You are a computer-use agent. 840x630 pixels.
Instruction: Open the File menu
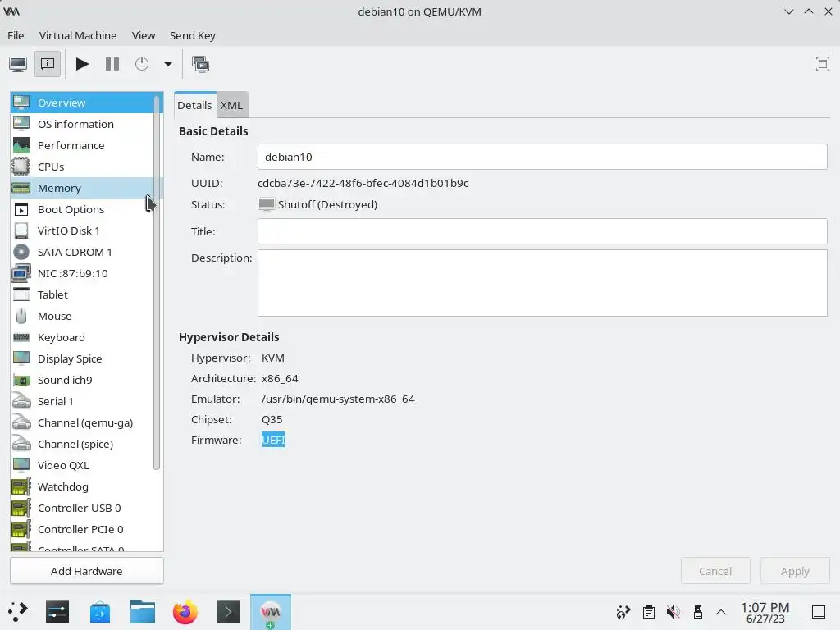click(x=16, y=35)
